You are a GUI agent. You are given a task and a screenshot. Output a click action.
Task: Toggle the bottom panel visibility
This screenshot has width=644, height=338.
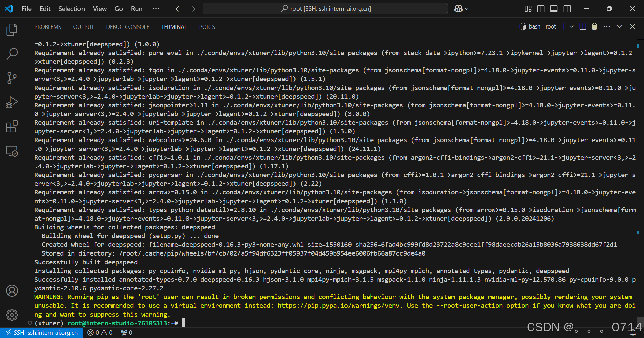[x=554, y=9]
